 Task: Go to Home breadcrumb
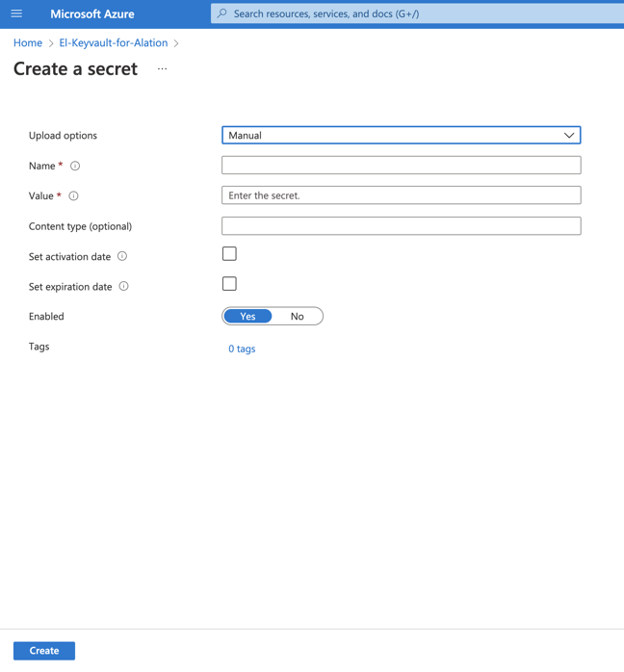click(28, 43)
